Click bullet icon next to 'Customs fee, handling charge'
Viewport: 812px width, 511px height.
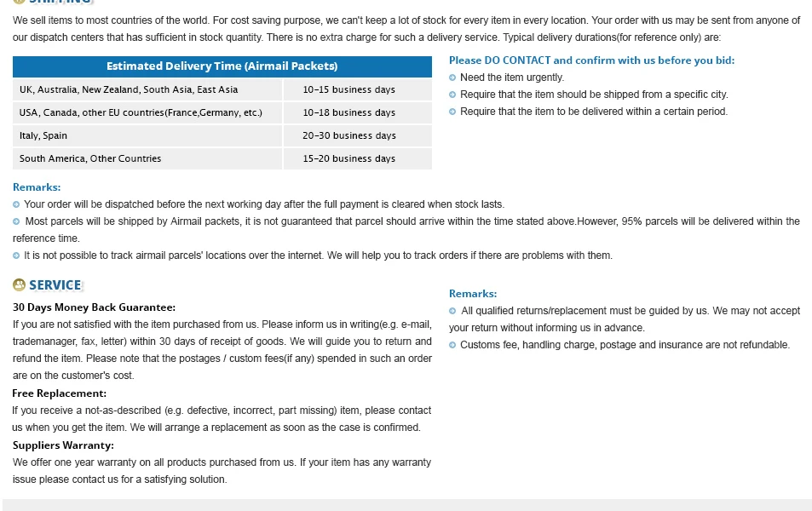coord(452,345)
